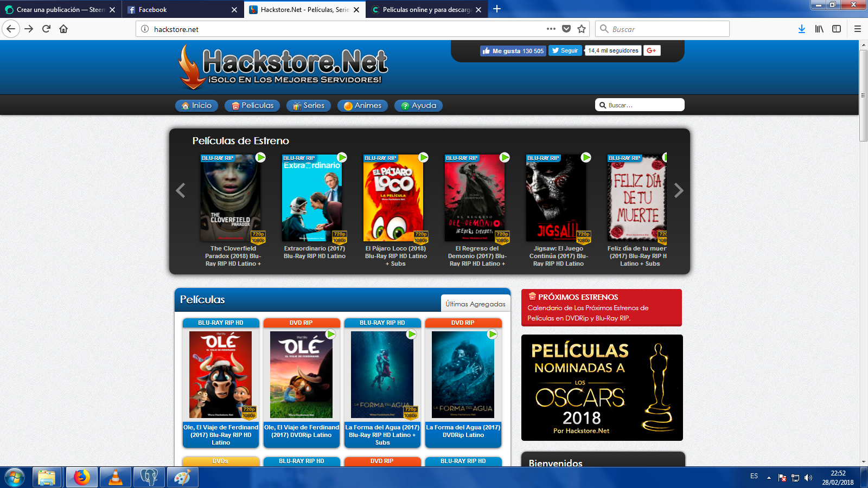The image size is (868, 488).
Task: Click the forward navigation arrow
Action: click(x=29, y=29)
